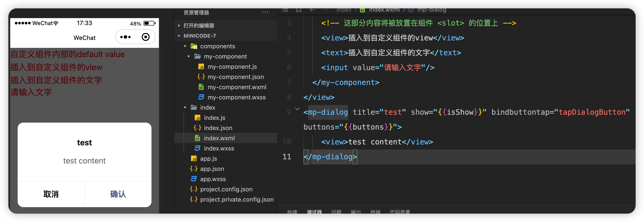
Task: Click the bookmark icon in editor toolbar
Action: point(299,10)
